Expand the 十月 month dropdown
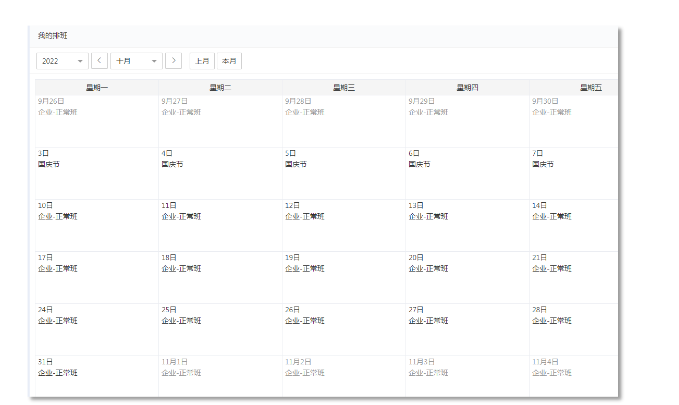The width and height of the screenshot is (679, 405). (136, 61)
